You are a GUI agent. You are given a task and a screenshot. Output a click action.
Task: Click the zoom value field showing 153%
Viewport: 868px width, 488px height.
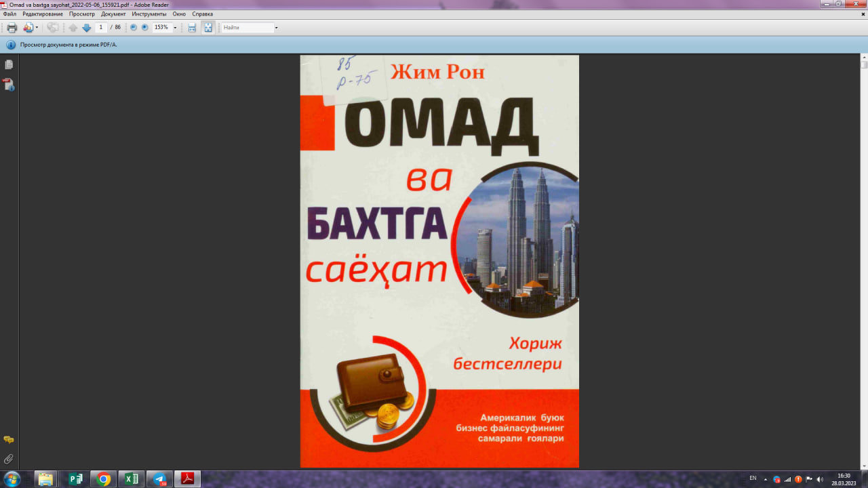pyautogui.click(x=161, y=27)
